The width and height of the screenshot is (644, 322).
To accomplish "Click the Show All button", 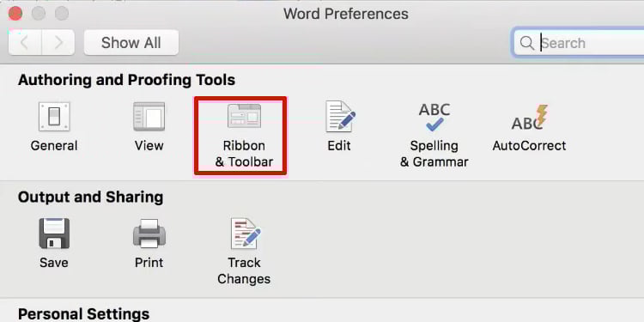I will click(131, 42).
